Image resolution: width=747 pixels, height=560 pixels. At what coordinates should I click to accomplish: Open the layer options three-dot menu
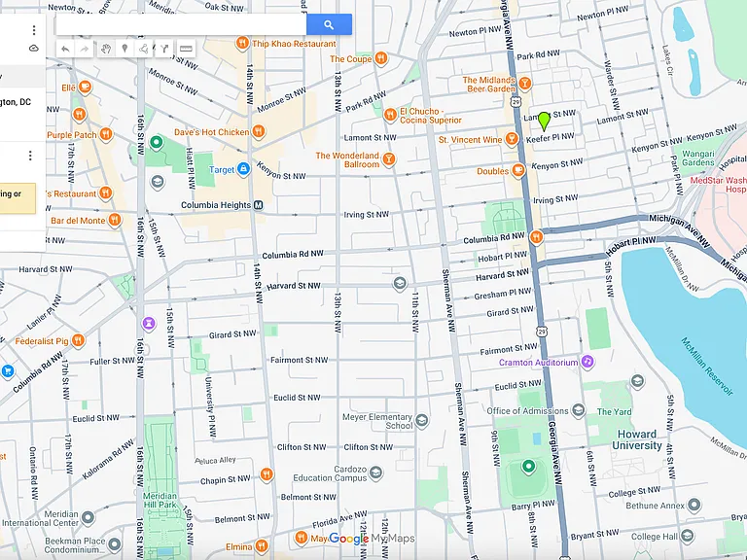pos(30,156)
